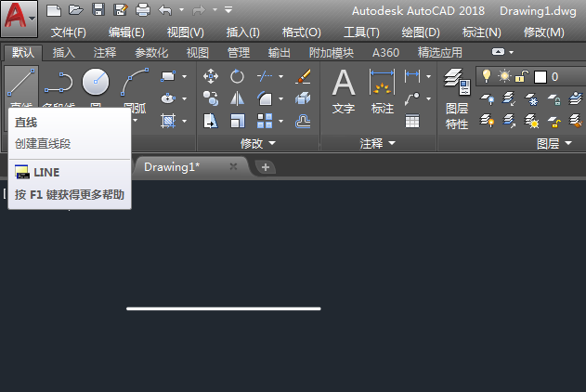This screenshot has width=586, height=392.
Task: Expand the Hatch tool dropdown arrow
Action: (x=184, y=121)
